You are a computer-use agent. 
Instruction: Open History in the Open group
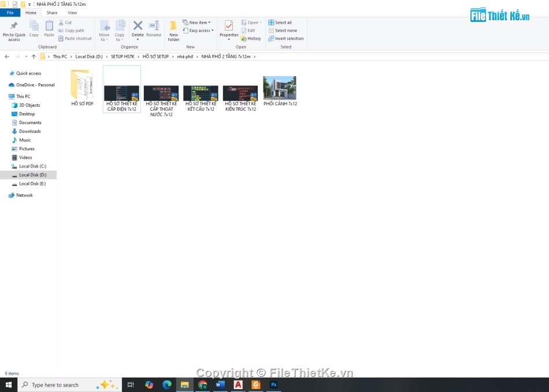251,39
